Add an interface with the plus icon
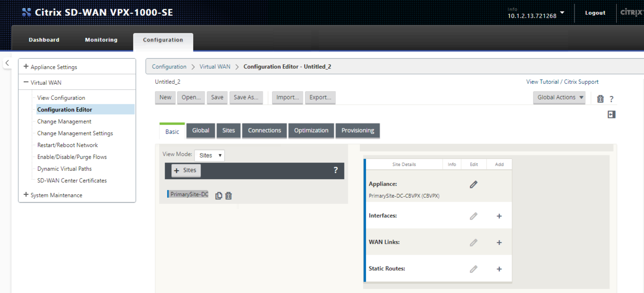The image size is (644, 293). pos(499,216)
